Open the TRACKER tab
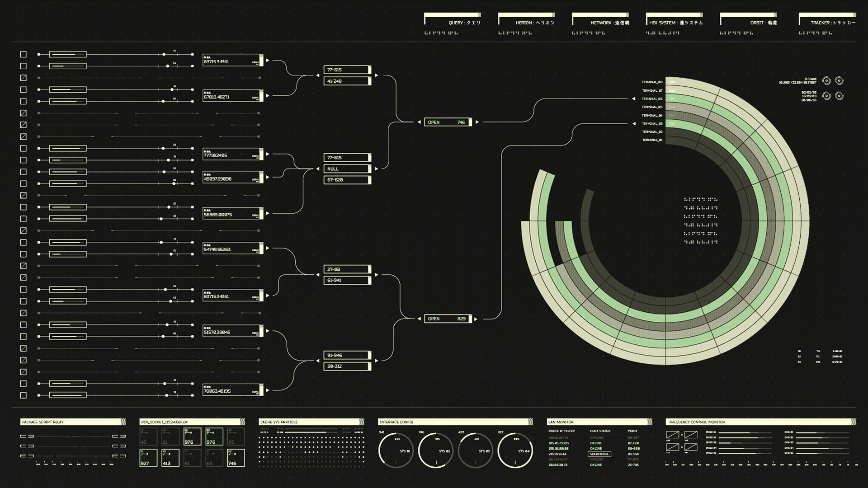The width and height of the screenshot is (868, 488). [x=827, y=20]
